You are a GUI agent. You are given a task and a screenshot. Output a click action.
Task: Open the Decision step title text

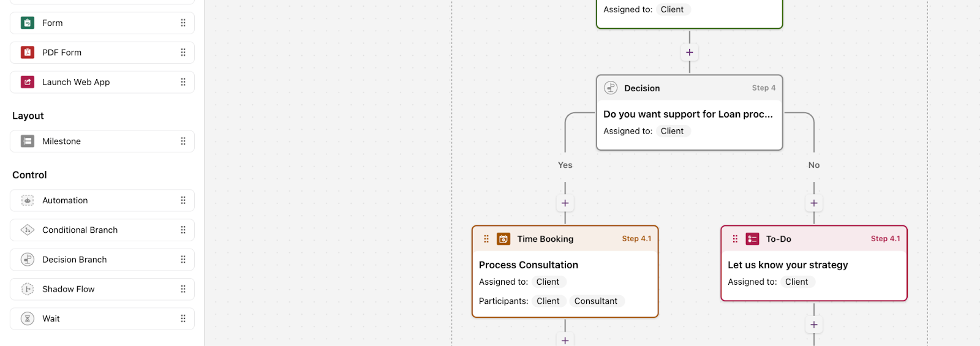tap(688, 114)
